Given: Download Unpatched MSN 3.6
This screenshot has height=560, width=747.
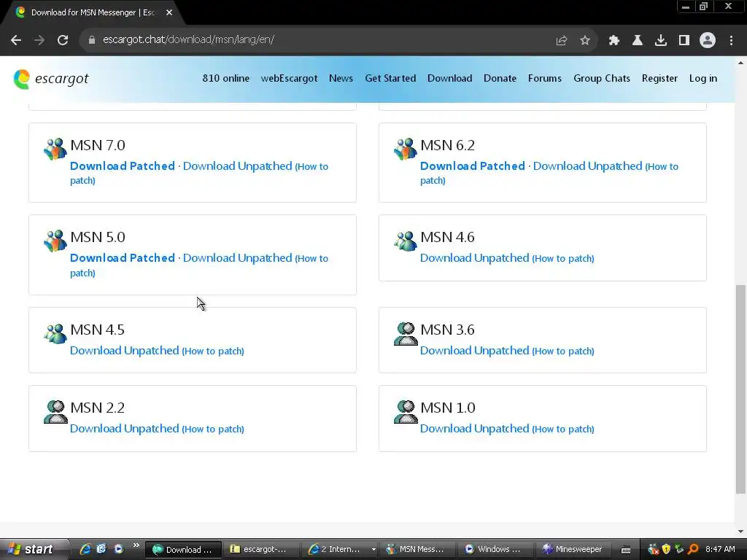Looking at the screenshot, I should 474,351.
